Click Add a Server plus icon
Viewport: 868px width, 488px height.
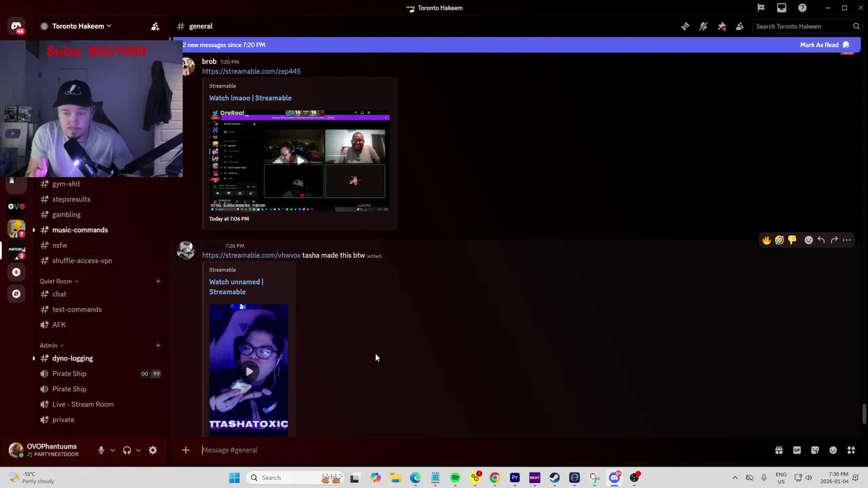click(16, 272)
